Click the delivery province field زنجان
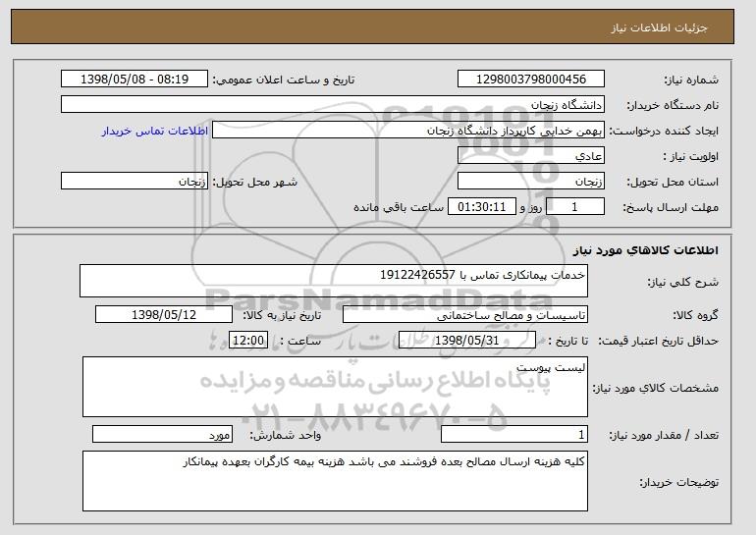The height and width of the screenshot is (535, 756). (531, 182)
